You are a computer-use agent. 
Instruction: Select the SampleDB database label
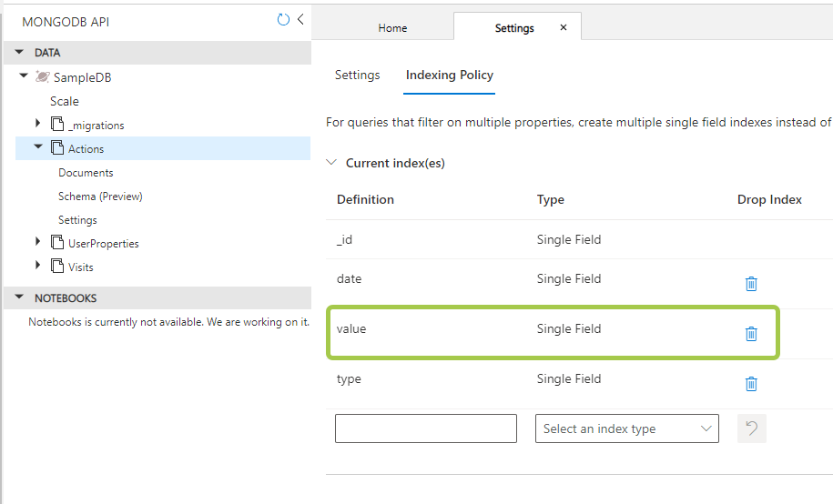pyautogui.click(x=82, y=77)
